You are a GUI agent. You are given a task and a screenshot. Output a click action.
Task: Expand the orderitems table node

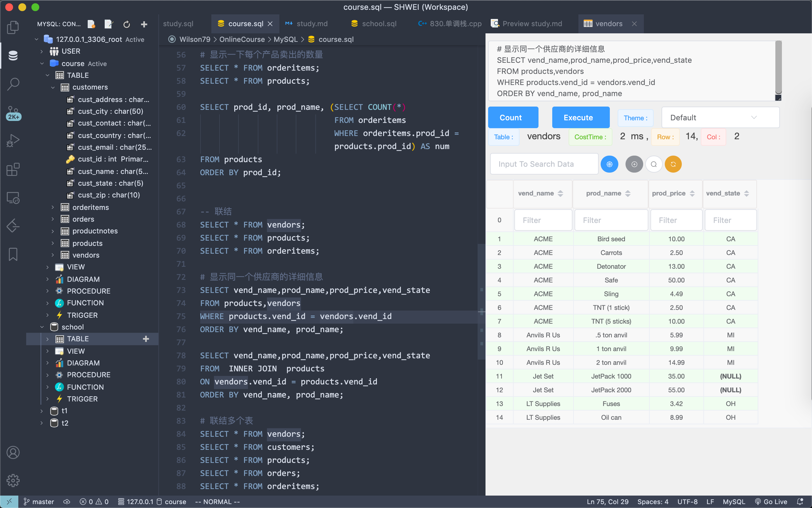pyautogui.click(x=53, y=207)
